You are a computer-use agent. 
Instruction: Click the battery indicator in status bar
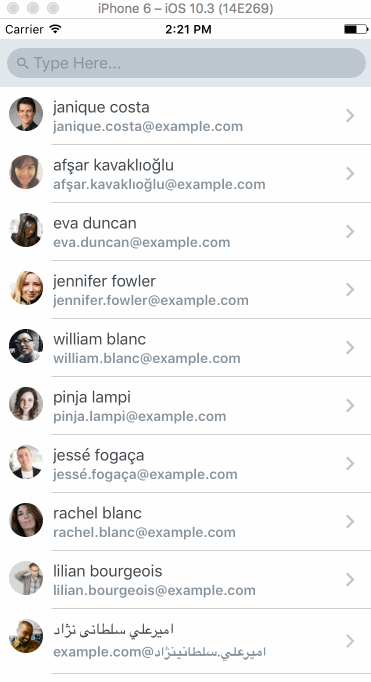(x=356, y=30)
